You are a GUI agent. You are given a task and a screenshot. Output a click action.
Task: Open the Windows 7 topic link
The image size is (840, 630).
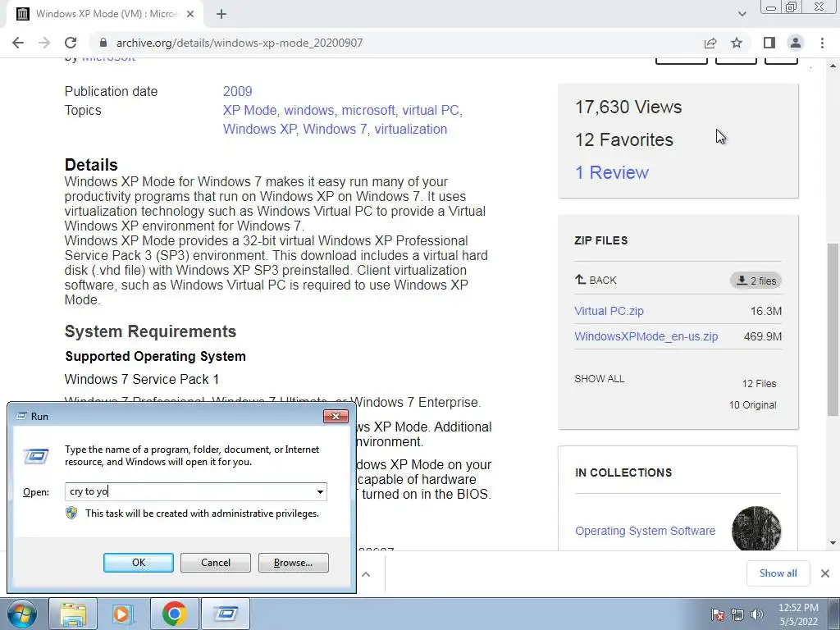click(335, 129)
